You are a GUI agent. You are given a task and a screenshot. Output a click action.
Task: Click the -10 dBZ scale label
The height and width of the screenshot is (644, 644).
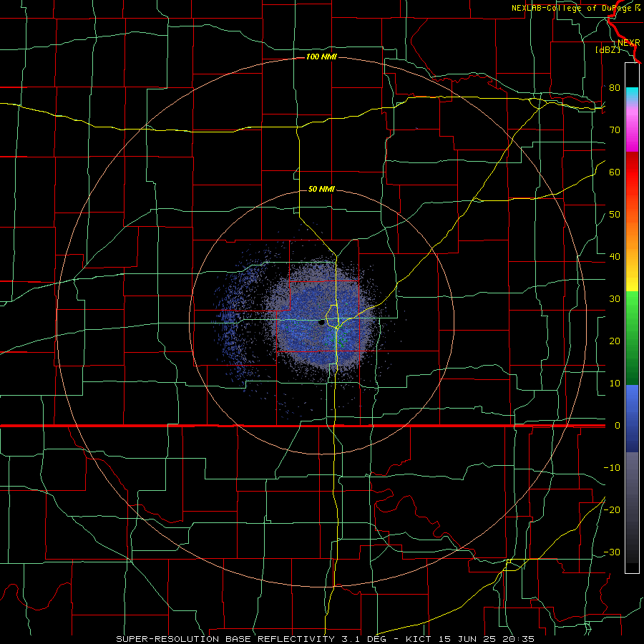612,468
